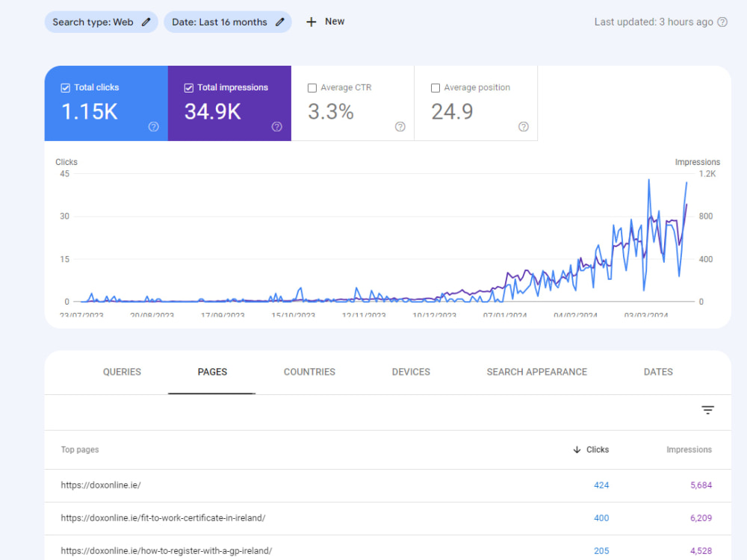Click the Date: Last 16 months chip
The image size is (747, 560).
tap(228, 22)
